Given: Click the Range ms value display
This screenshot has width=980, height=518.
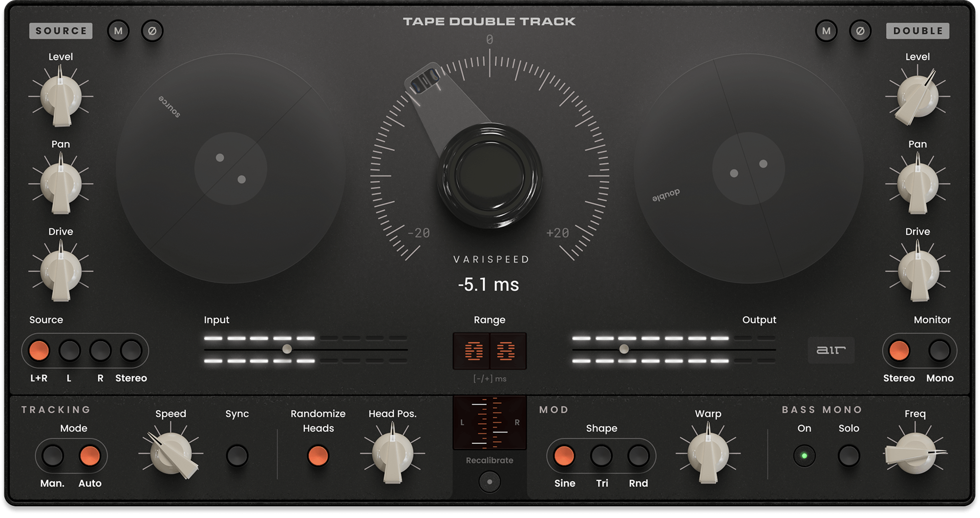Looking at the screenshot, I should [490, 351].
